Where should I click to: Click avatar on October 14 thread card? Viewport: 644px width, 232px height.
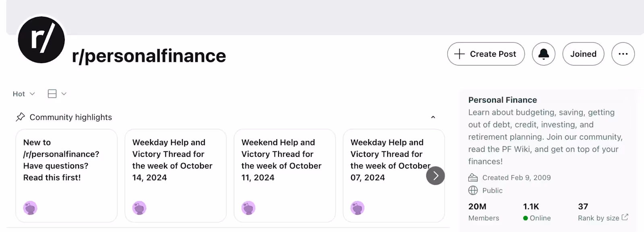click(x=139, y=208)
